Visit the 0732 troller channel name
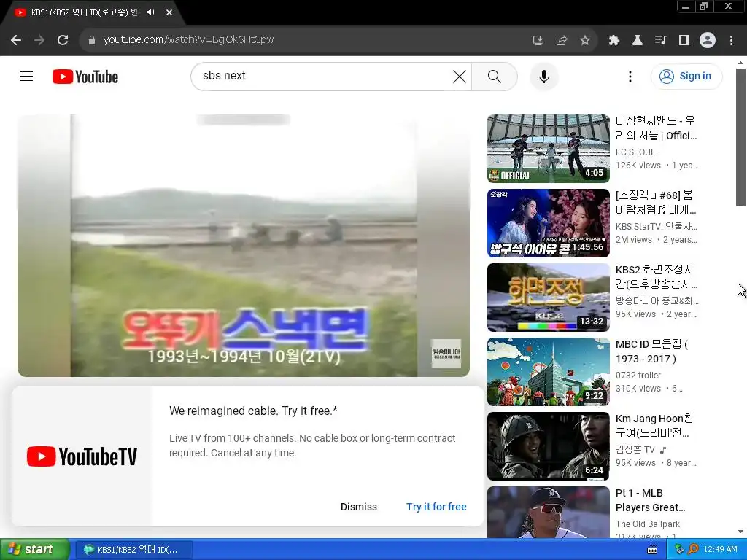 (x=638, y=376)
